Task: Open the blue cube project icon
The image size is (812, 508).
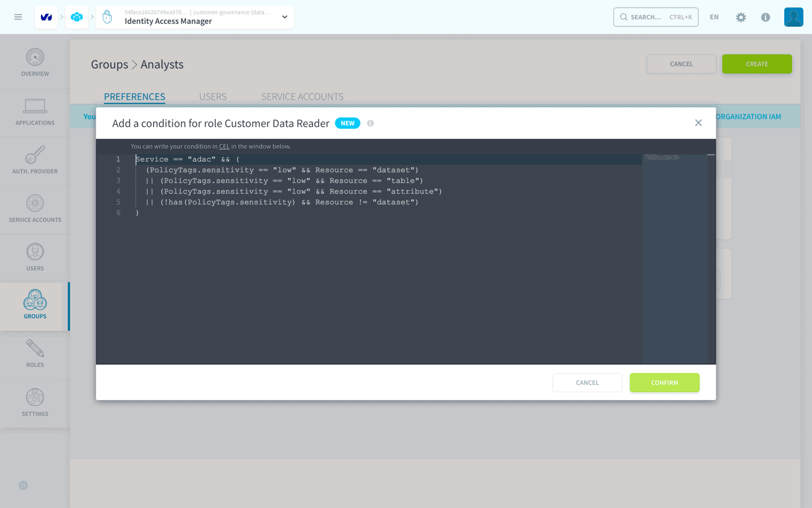Action: click(x=77, y=17)
